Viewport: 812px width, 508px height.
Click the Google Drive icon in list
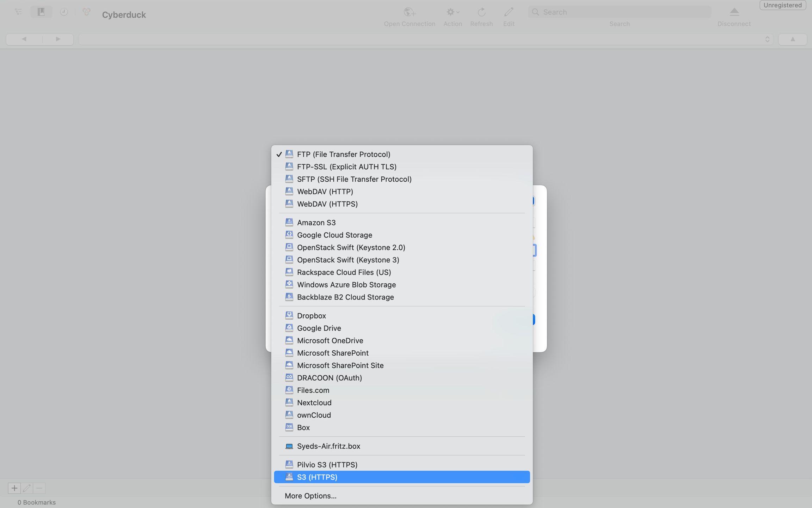click(289, 328)
